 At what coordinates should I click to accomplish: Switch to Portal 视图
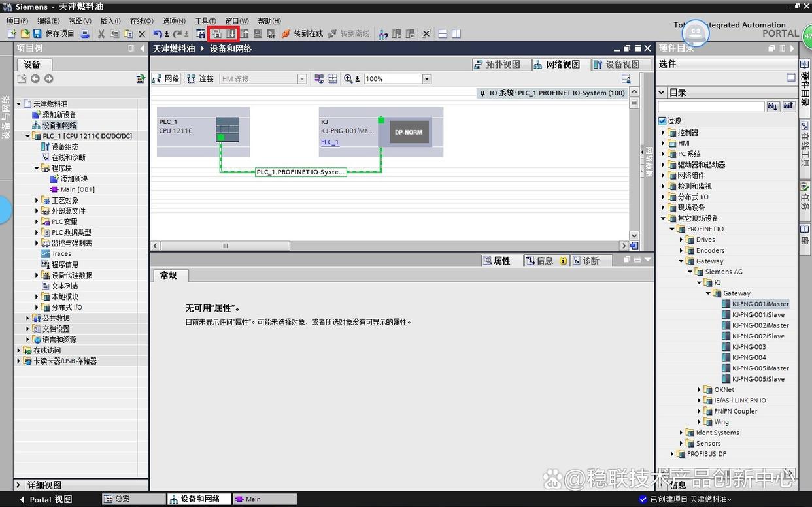45,499
